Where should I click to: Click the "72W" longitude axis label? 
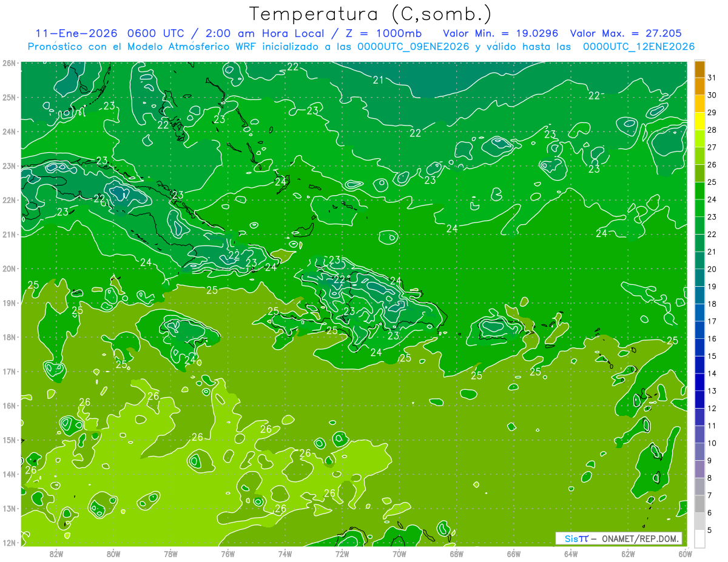[x=342, y=554]
